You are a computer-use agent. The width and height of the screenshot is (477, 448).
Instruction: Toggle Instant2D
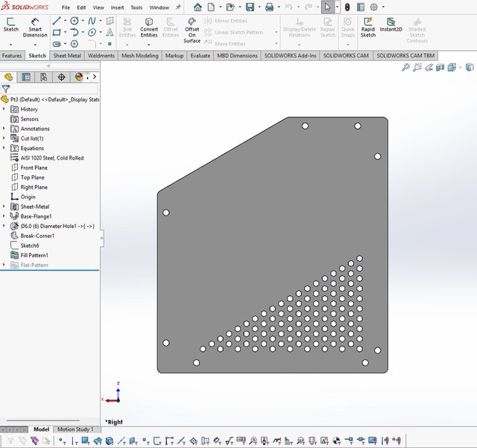coord(391,25)
